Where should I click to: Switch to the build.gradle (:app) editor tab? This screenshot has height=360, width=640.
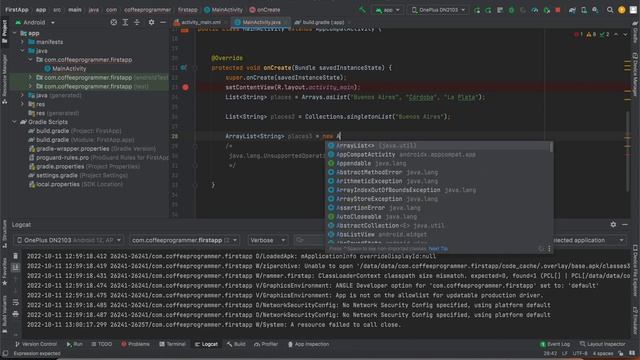pos(320,22)
